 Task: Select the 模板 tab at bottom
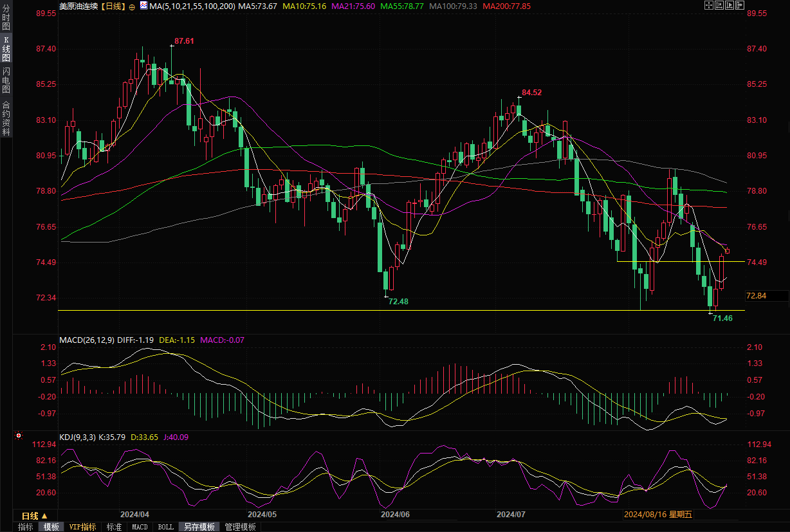tap(51, 527)
